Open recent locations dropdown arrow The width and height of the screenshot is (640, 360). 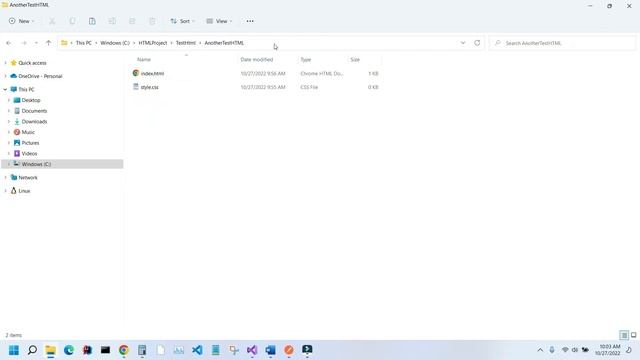click(x=36, y=43)
